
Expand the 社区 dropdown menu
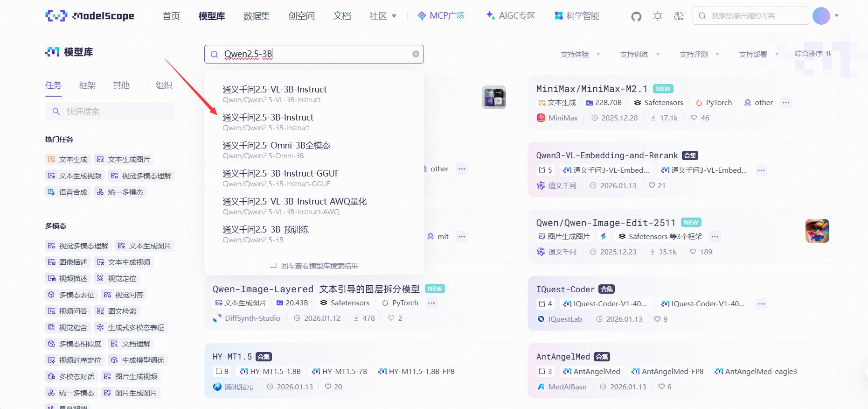coord(382,16)
